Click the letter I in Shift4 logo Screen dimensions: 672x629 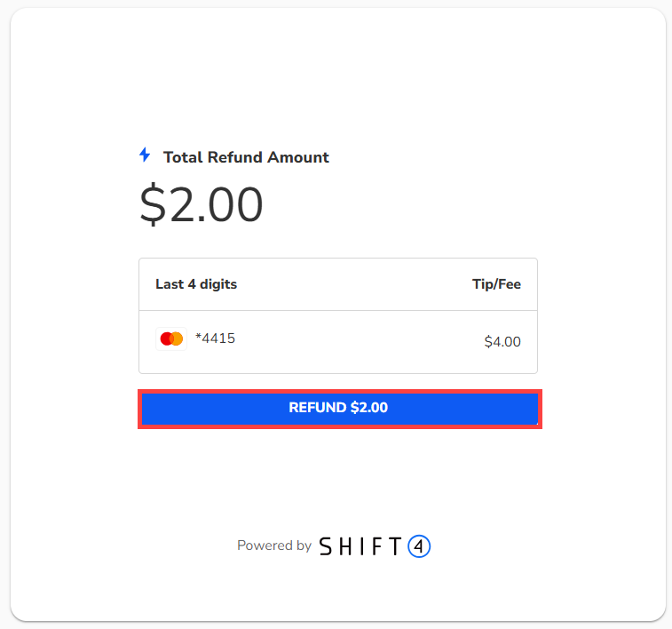(361, 545)
